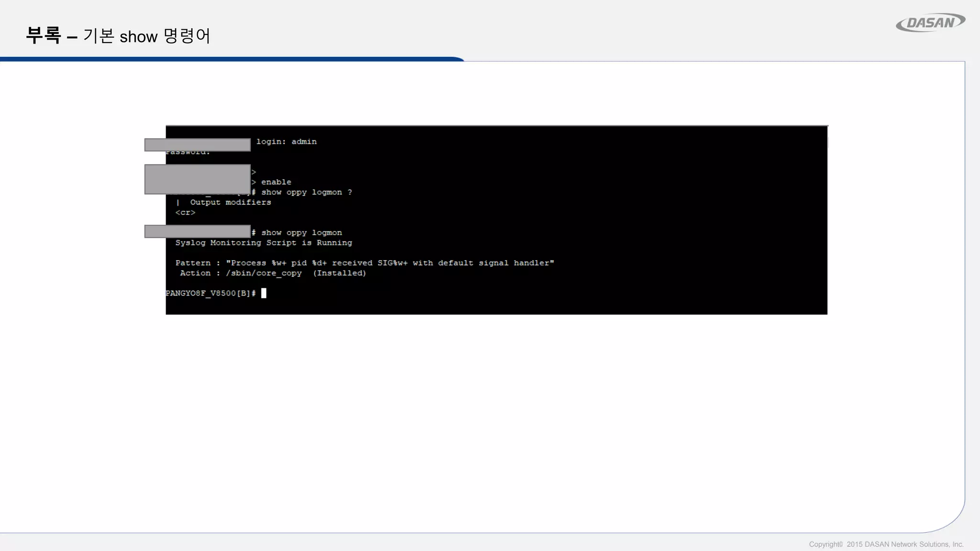Viewport: 980px width, 551px height.
Task: Click the Pattern line with the process signal string
Action: (365, 263)
